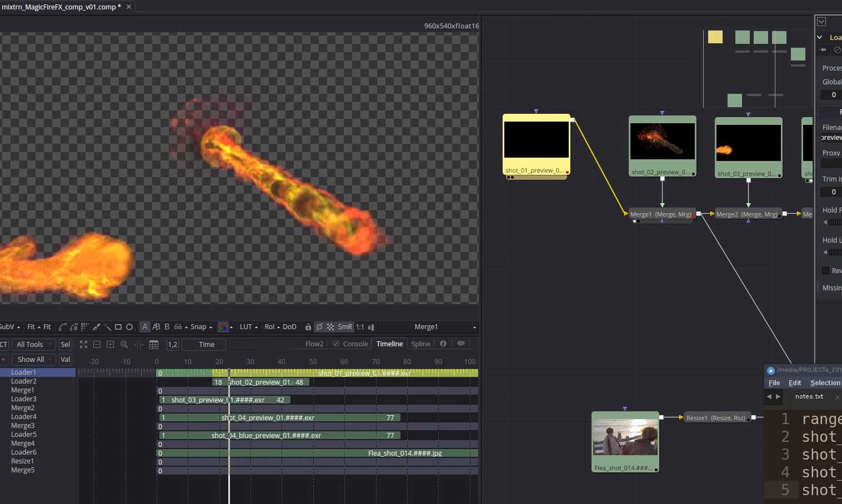Click the grid table icon in timeline toolbar
Viewport: 842px width, 504px height.
[x=154, y=344]
